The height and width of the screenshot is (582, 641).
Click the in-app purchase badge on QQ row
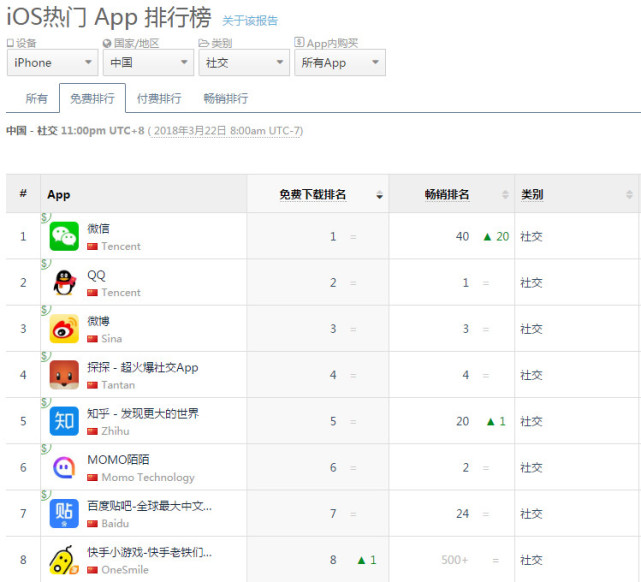[x=45, y=264]
